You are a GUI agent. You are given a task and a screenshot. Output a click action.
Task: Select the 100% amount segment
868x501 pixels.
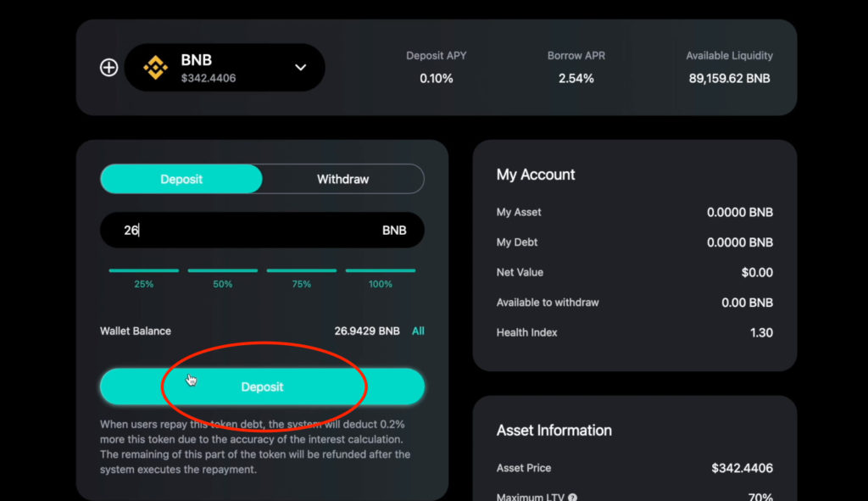(381, 277)
